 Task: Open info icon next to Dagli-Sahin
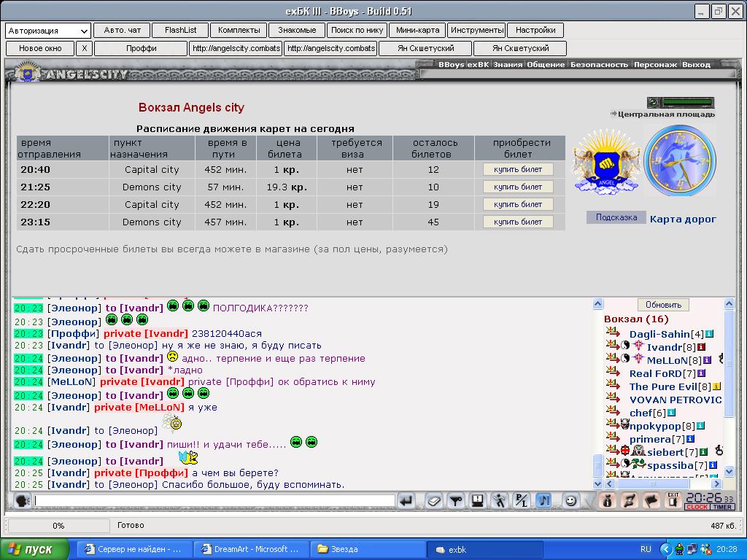pos(709,334)
